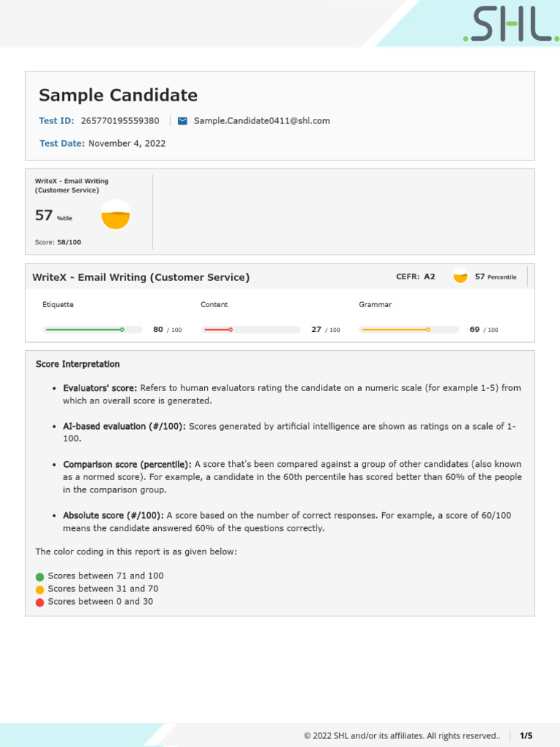
Task: Click the orange percentile gauge in summary card
Action: click(x=115, y=215)
